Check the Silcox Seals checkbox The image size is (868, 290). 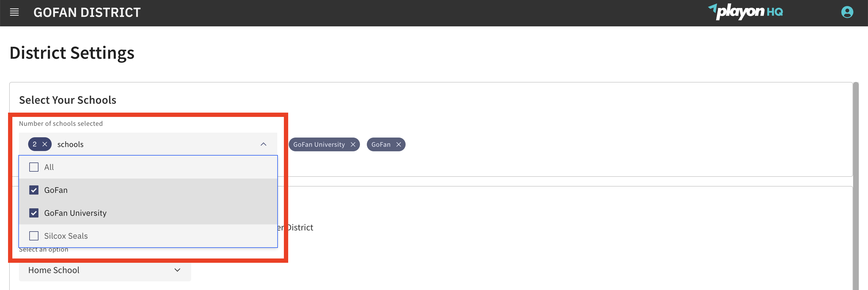[34, 236]
